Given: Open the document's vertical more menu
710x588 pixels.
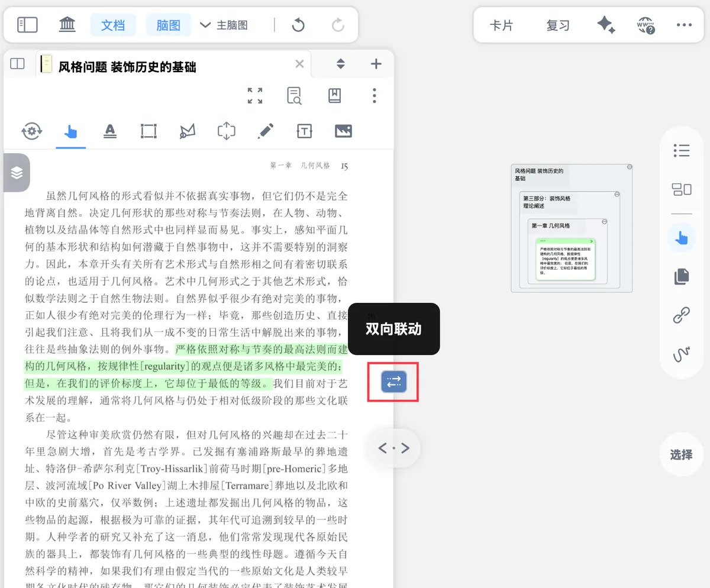Looking at the screenshot, I should pos(375,95).
